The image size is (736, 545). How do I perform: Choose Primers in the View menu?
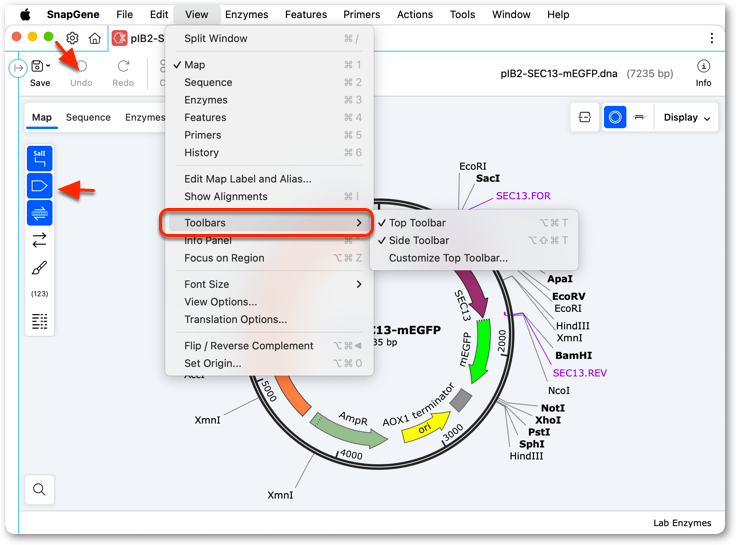269,135
